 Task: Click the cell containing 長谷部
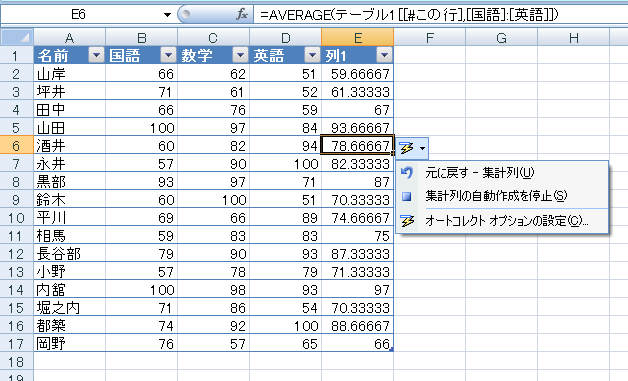[x=70, y=254]
